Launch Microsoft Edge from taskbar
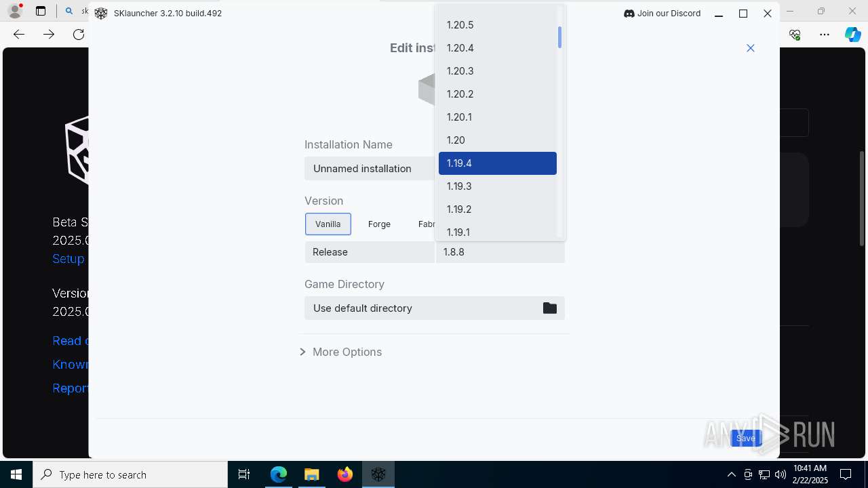 (x=279, y=474)
